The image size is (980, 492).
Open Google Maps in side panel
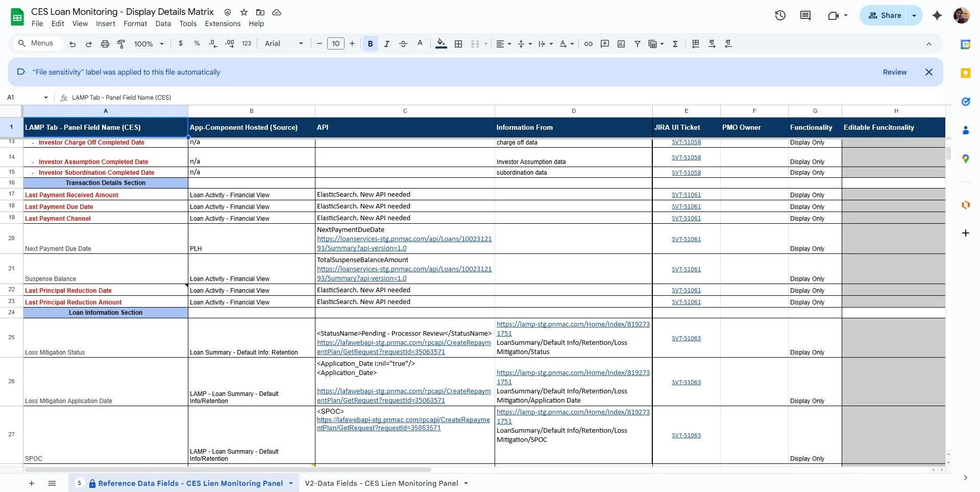(x=965, y=159)
